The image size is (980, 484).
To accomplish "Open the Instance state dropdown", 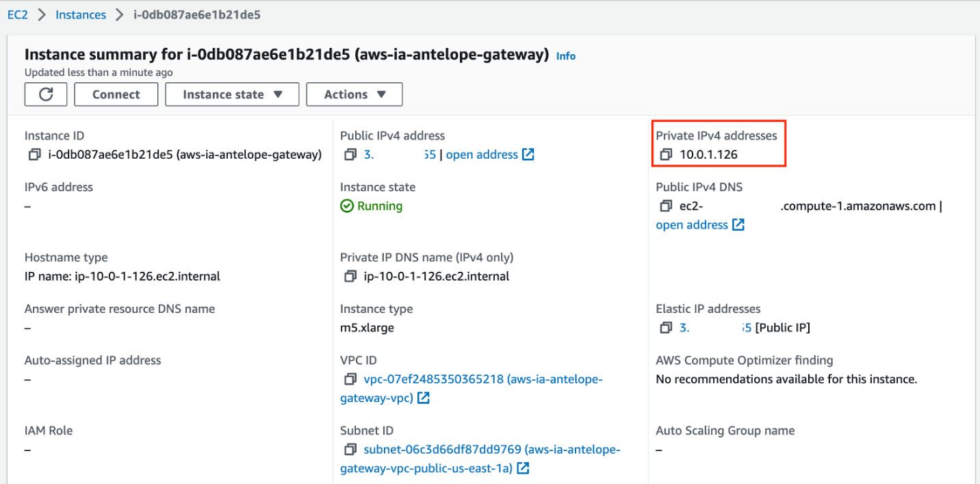I will pyautogui.click(x=232, y=94).
